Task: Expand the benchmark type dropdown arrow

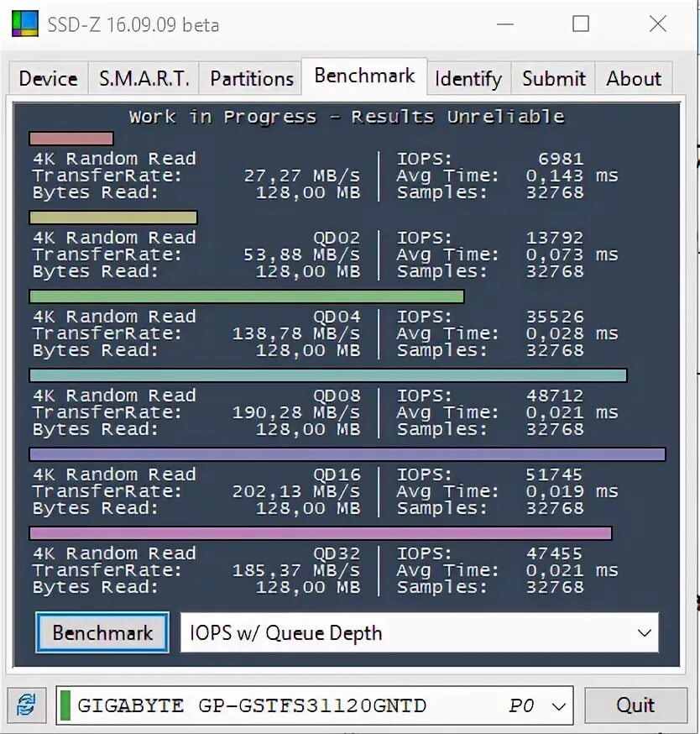Action: (x=645, y=633)
